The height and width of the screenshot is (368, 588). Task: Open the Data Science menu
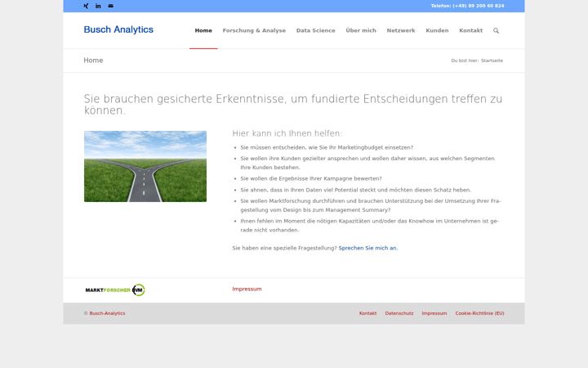pos(316,31)
